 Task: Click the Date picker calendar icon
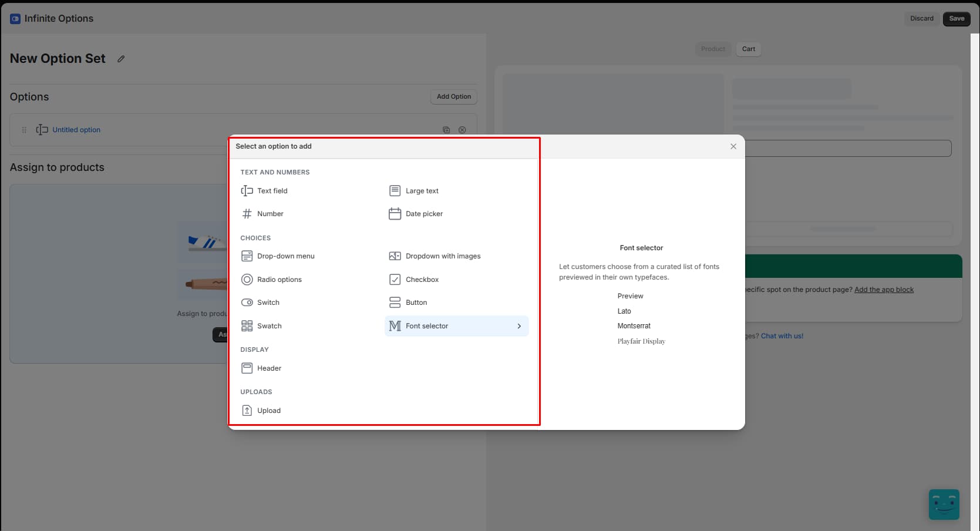[395, 214]
